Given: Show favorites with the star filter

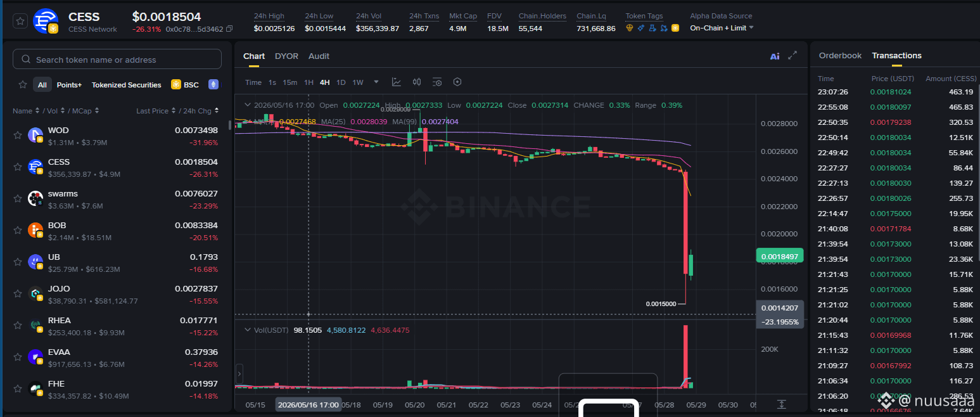Looking at the screenshot, I should (x=23, y=84).
